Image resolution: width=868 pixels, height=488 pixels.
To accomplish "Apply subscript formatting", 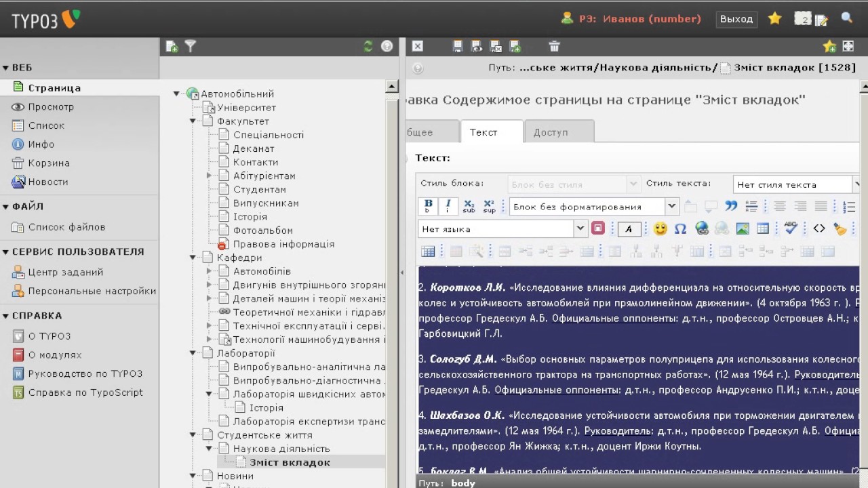I will [469, 206].
